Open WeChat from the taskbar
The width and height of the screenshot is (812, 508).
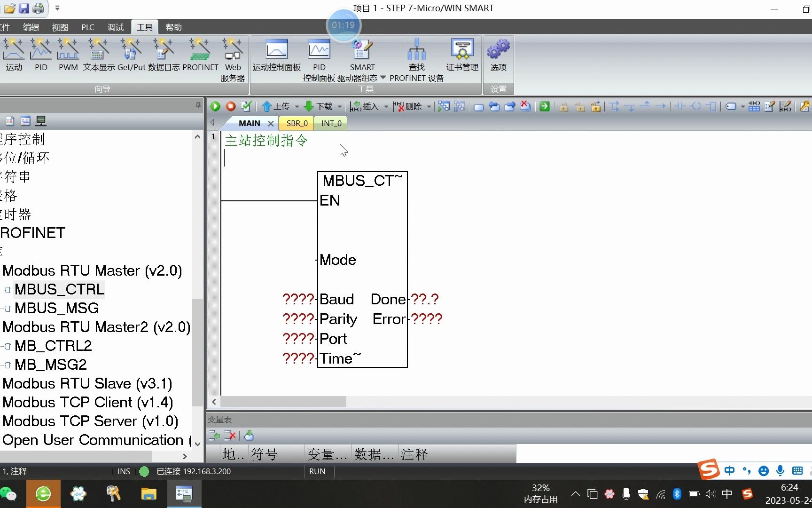(8, 494)
